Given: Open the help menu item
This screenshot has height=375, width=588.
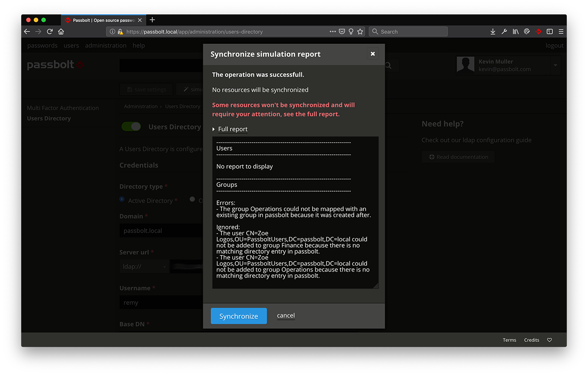Looking at the screenshot, I should point(139,45).
